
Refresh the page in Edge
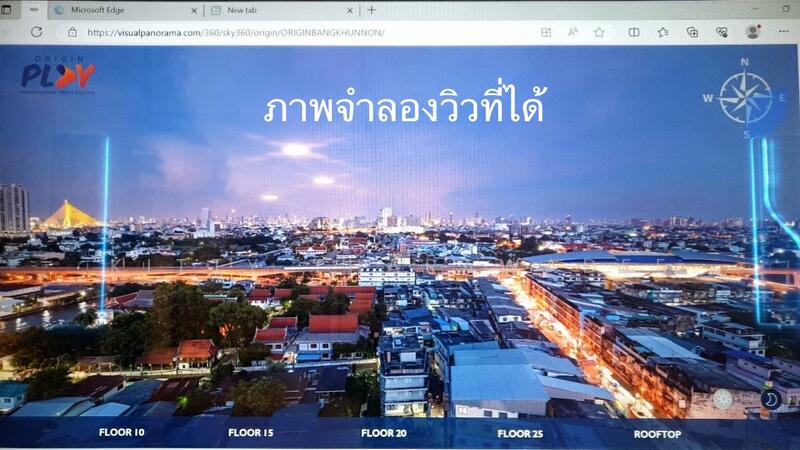point(36,32)
